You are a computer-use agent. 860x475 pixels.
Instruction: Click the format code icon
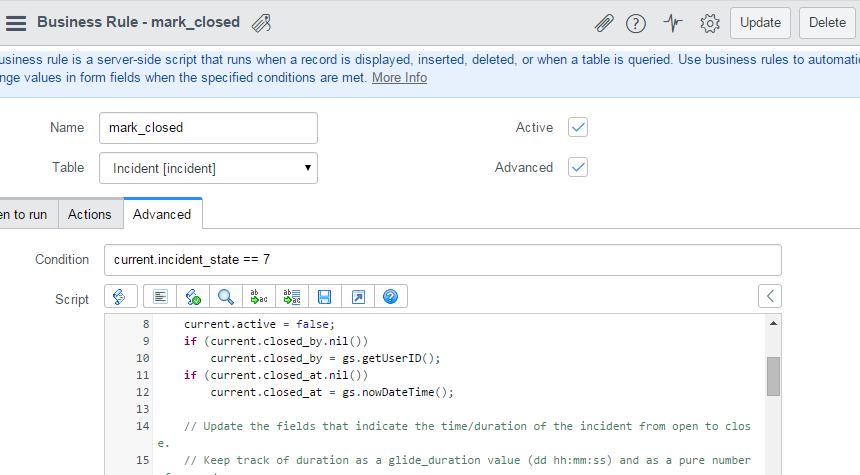[160, 297]
